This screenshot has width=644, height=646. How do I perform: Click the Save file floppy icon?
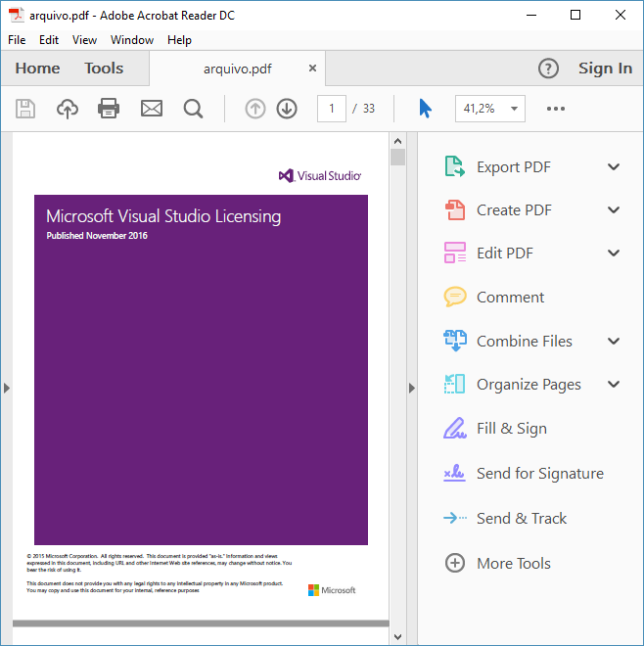[x=25, y=109]
